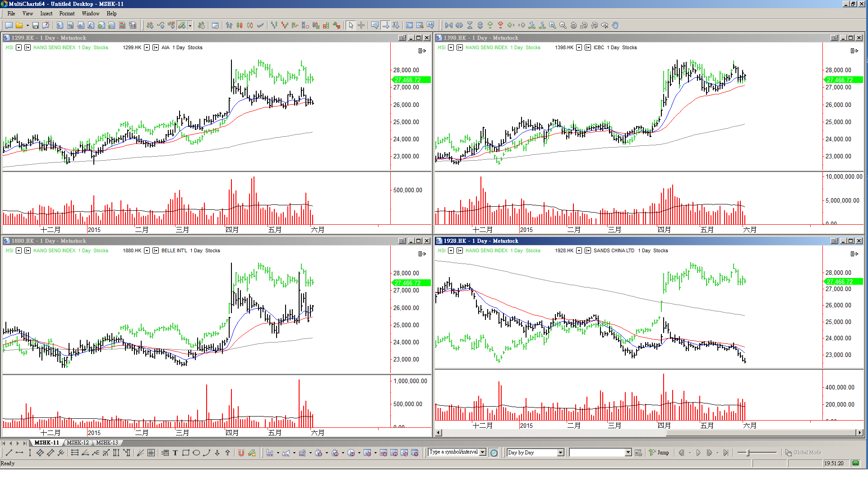
Task: Open the Day by Day dropdown
Action: coord(560,453)
